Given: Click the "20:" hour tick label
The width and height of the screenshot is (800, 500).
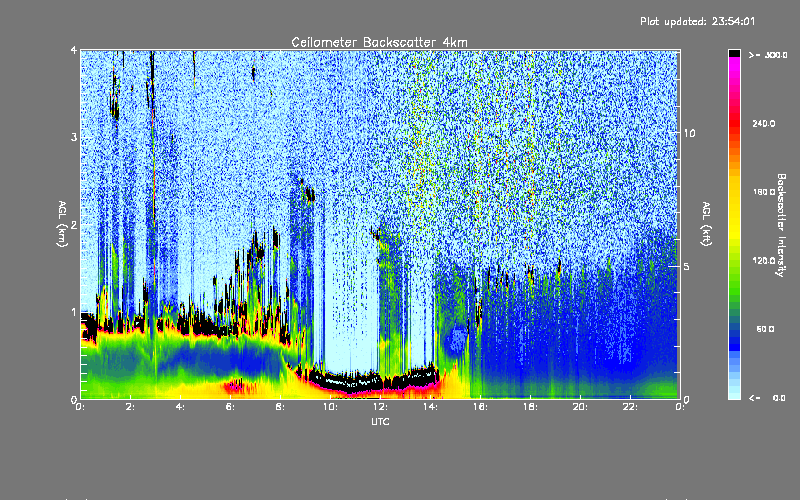Looking at the screenshot, I should [580, 407].
